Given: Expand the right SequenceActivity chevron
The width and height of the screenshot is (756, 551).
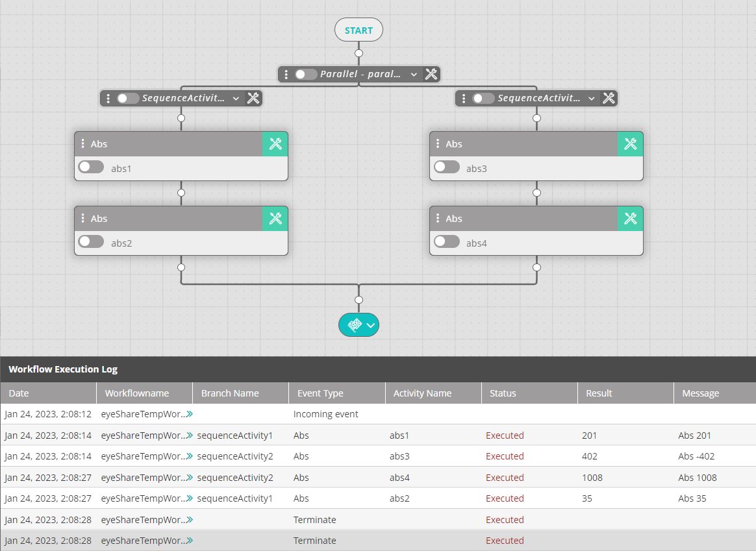Looking at the screenshot, I should 592,99.
